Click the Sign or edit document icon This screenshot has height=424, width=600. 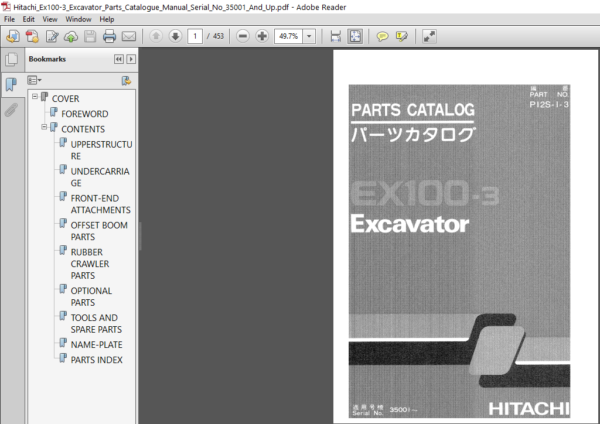coord(52,36)
